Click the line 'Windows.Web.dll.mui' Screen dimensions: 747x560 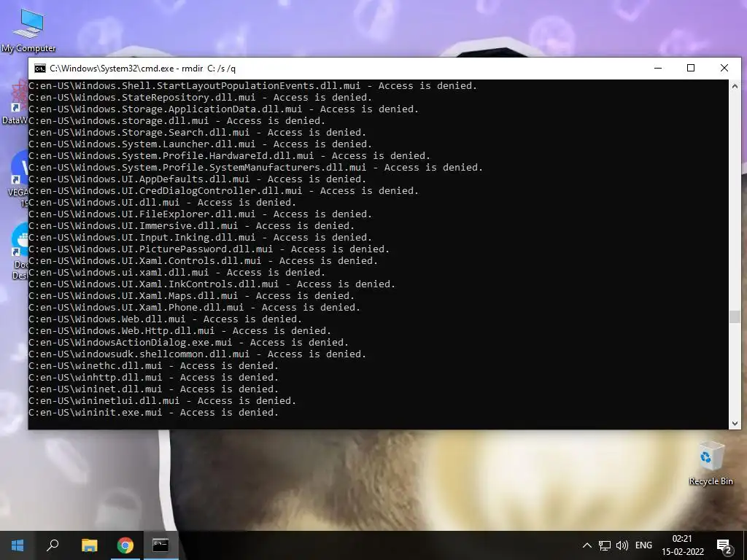[x=165, y=319]
